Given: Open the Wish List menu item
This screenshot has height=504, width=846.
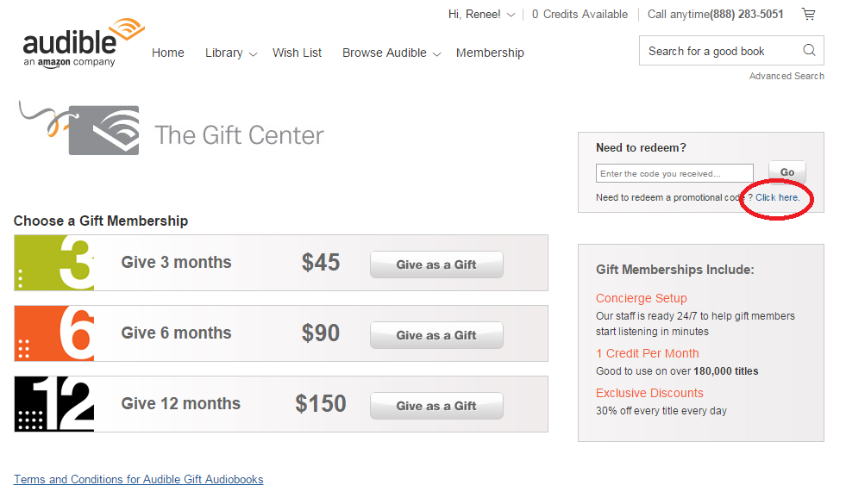Looking at the screenshot, I should coord(297,53).
